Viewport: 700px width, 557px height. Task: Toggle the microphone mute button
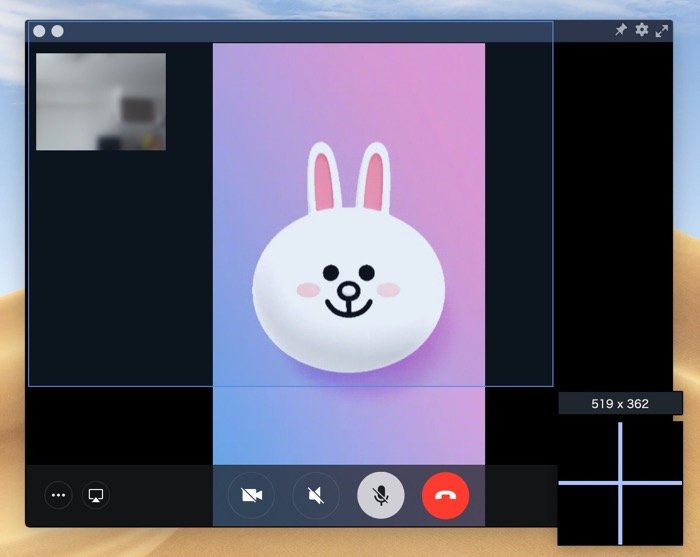pos(381,495)
